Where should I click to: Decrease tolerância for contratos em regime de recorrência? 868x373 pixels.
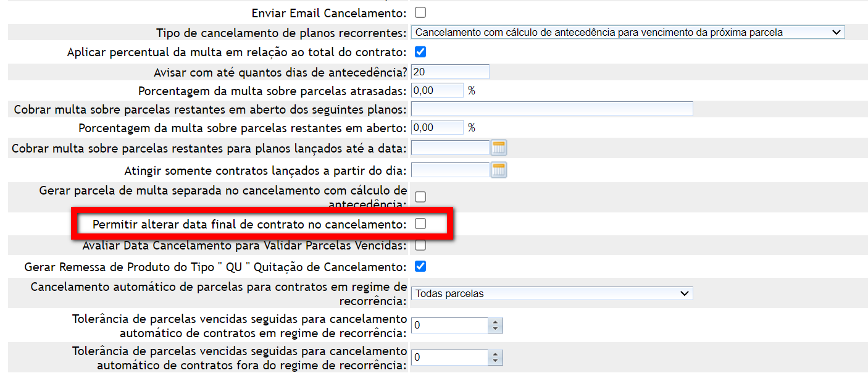tap(495, 329)
